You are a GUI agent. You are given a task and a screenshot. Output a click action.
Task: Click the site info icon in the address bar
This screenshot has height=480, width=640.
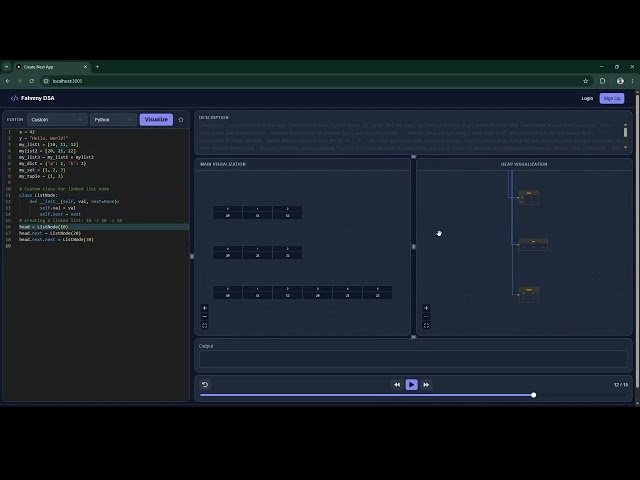coord(46,81)
